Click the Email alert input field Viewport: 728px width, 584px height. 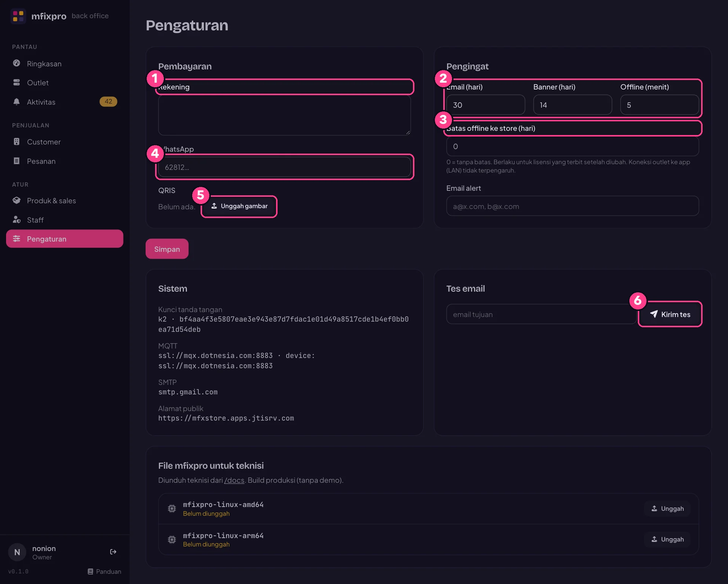point(573,206)
